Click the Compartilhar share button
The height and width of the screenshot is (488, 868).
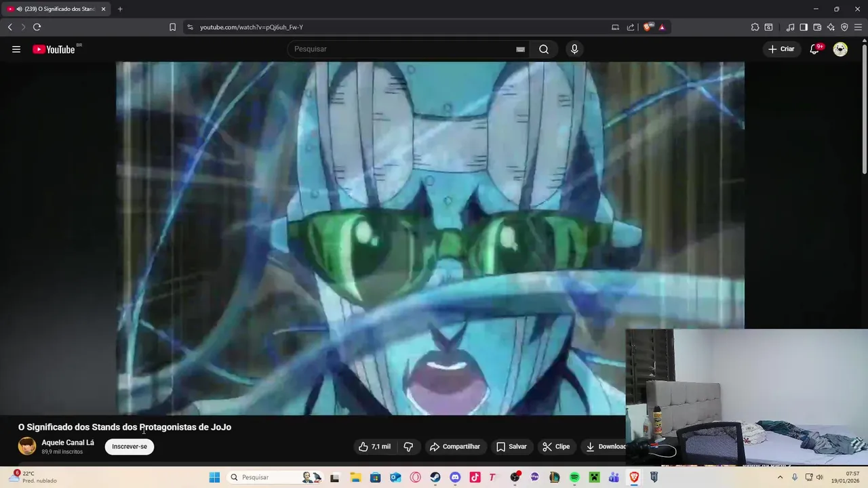point(455,447)
